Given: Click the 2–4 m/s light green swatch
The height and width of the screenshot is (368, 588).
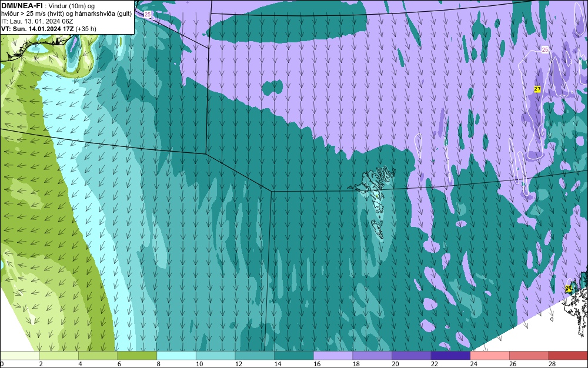Looking at the screenshot, I should pos(58,355).
